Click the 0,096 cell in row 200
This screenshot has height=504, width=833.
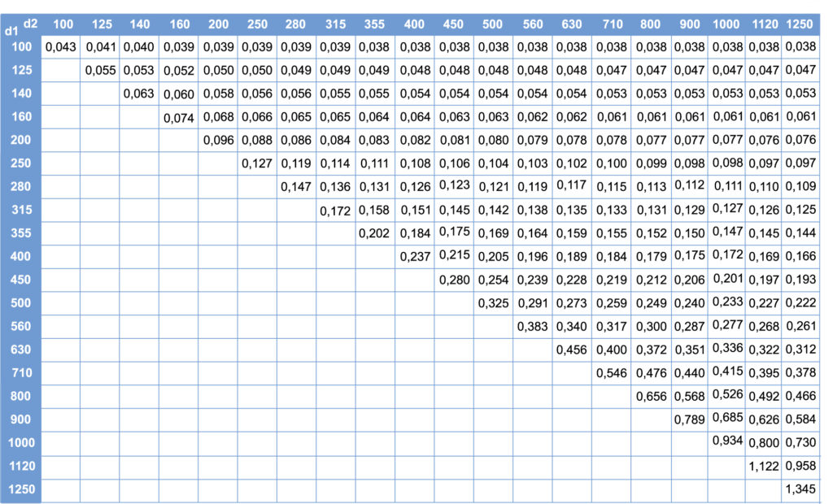(218, 140)
